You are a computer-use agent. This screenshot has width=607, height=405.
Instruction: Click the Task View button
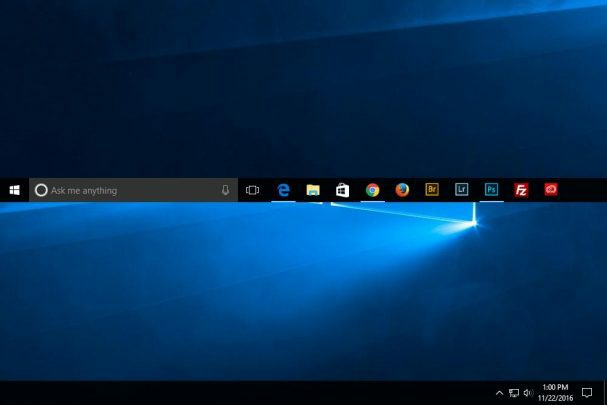(253, 190)
